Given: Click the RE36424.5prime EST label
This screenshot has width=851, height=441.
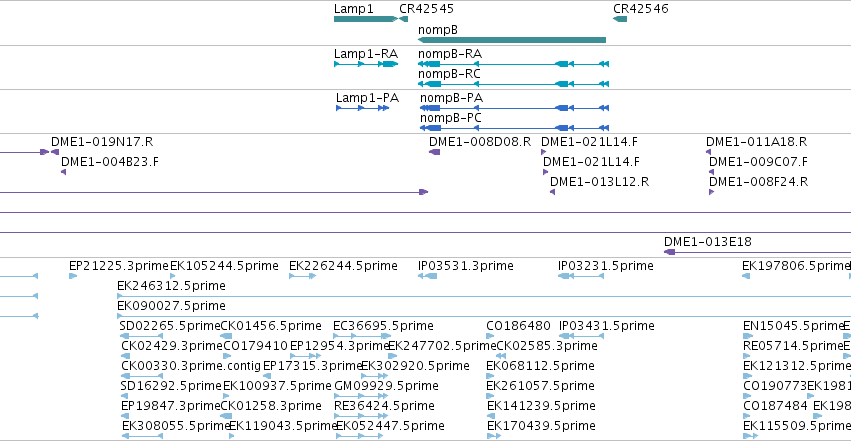Looking at the screenshot, I should (384, 406).
